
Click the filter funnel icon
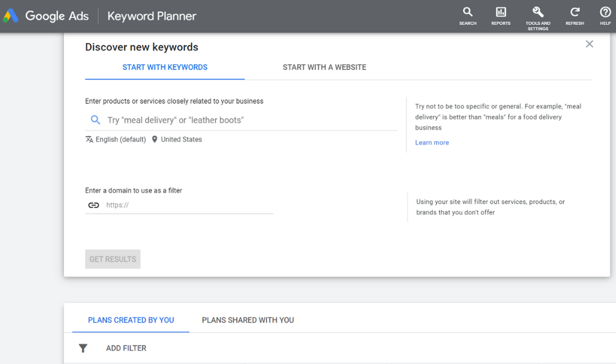point(83,348)
